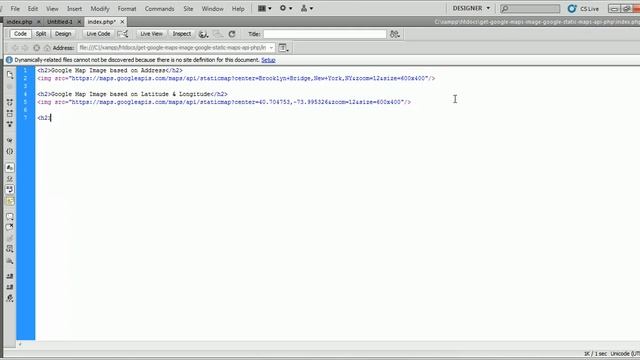The image size is (640, 360).
Task: Open the File menu
Action: pos(15,9)
